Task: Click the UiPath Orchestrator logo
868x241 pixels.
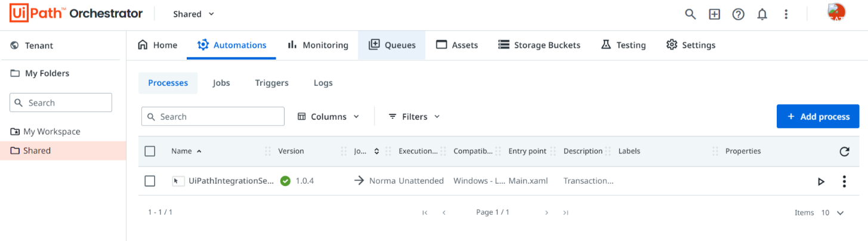Action: pyautogui.click(x=76, y=14)
